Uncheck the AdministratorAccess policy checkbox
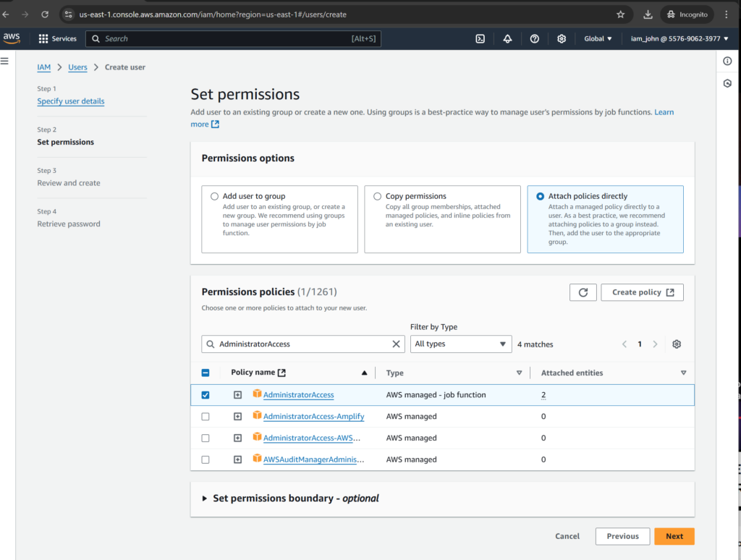 [x=206, y=395]
